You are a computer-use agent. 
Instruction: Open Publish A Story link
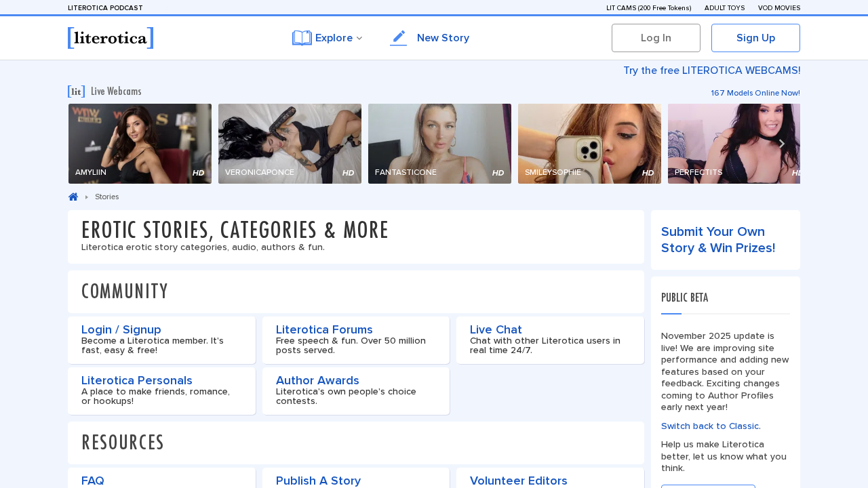[x=318, y=481]
